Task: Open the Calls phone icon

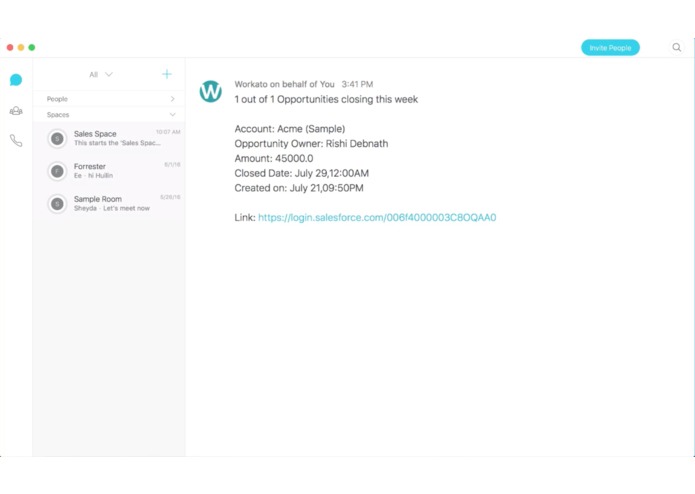Action: [x=16, y=141]
